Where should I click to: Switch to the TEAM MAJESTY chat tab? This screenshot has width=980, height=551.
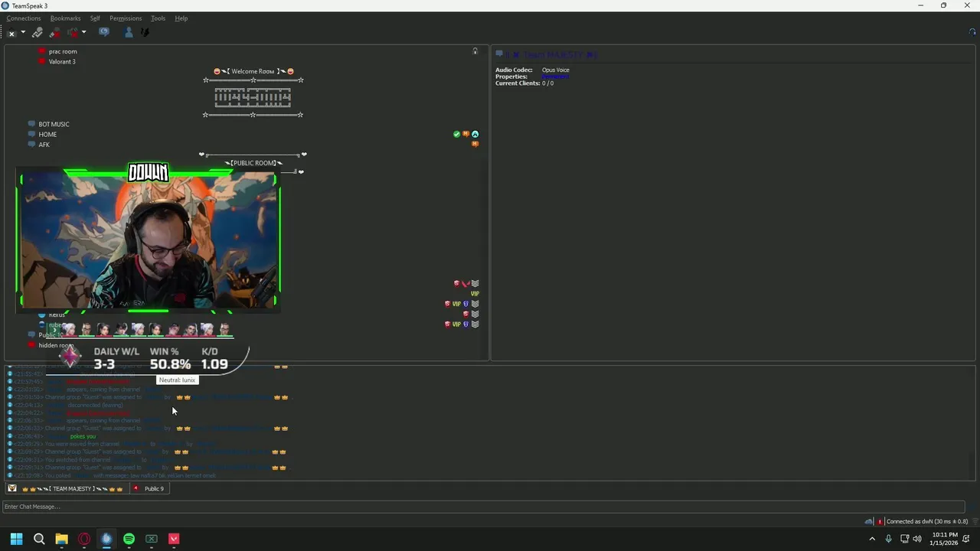click(67, 488)
